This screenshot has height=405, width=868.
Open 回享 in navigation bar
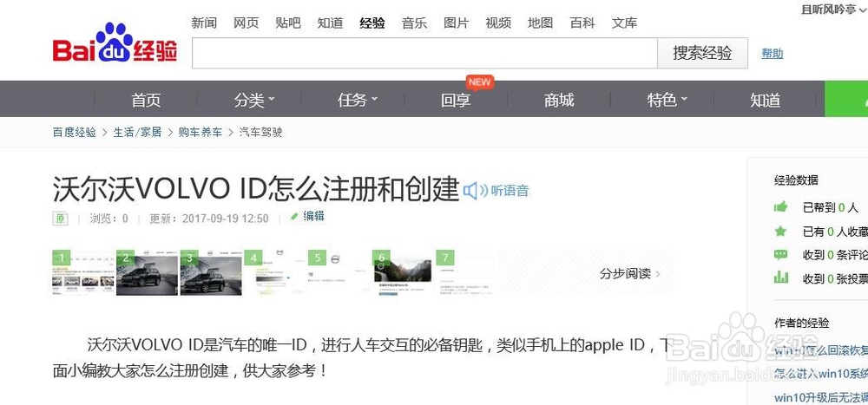click(x=456, y=100)
